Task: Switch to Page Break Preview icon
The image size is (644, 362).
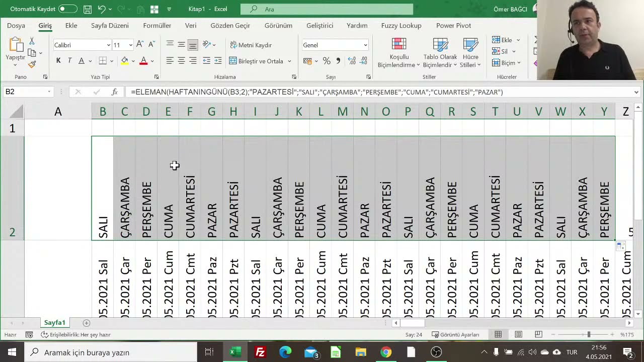Action: click(538, 334)
